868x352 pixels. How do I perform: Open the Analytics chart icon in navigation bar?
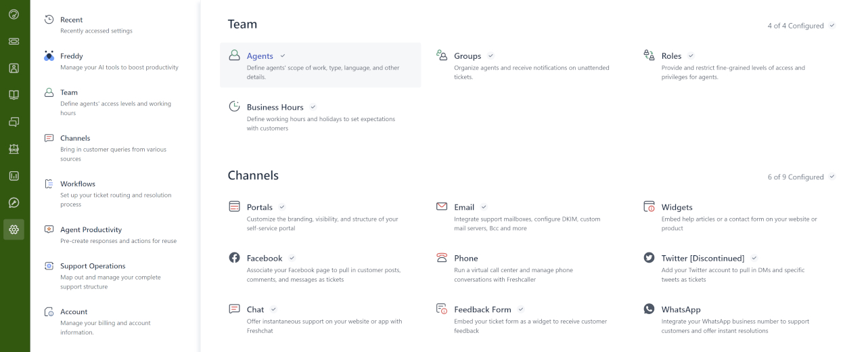pos(14,176)
